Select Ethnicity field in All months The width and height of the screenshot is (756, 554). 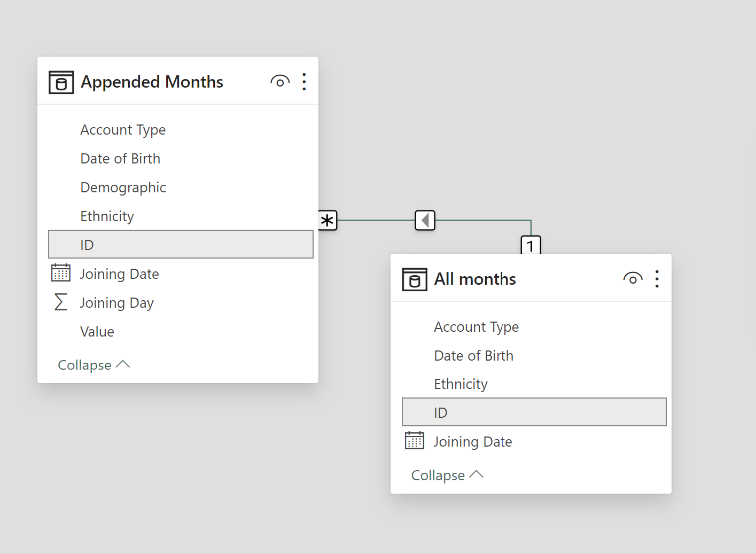tap(461, 384)
